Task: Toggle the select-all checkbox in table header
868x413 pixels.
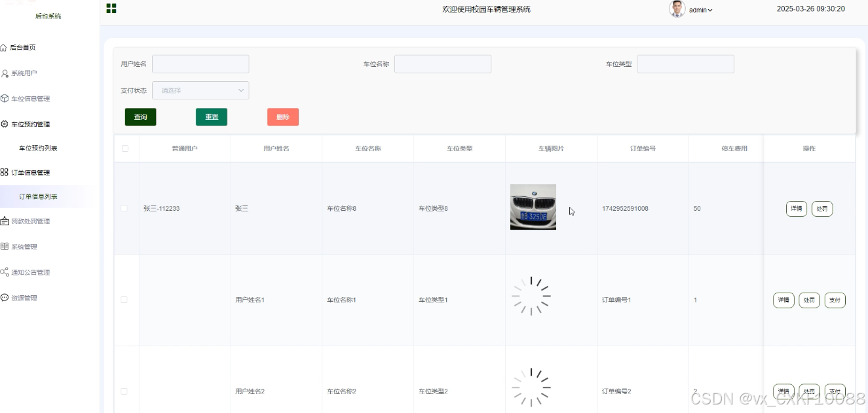Action: click(x=125, y=149)
